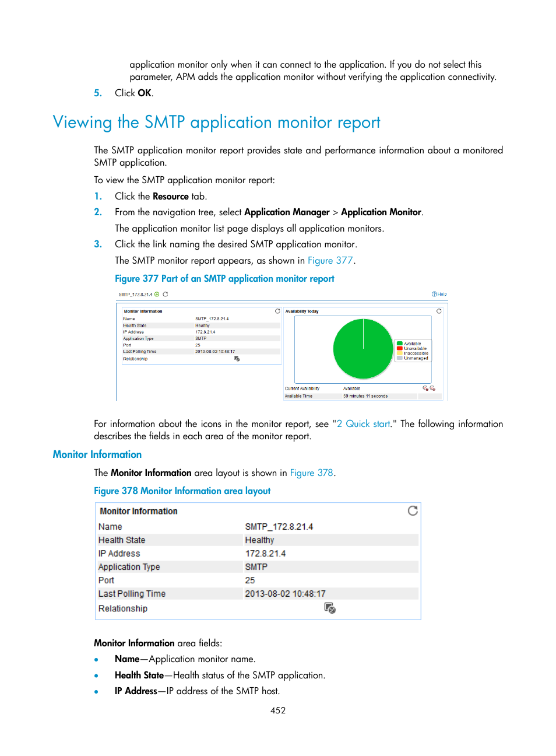The height and width of the screenshot is (756, 556).
Task: Click the green Available legend swatch
Action: point(400,344)
